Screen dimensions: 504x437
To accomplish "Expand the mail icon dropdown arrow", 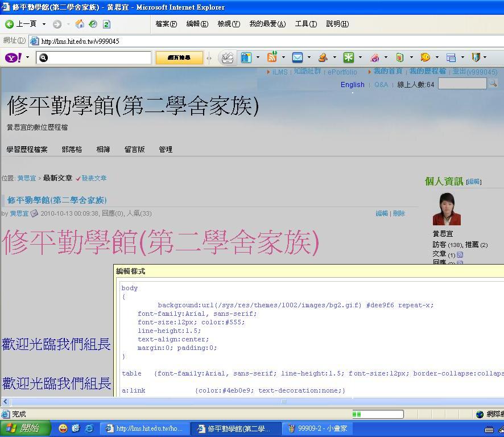I will [309, 57].
